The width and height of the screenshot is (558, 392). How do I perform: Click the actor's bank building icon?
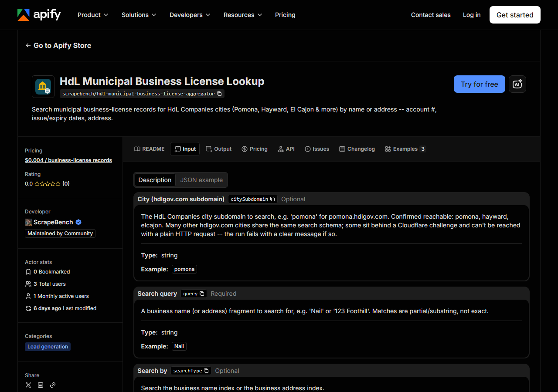(43, 87)
